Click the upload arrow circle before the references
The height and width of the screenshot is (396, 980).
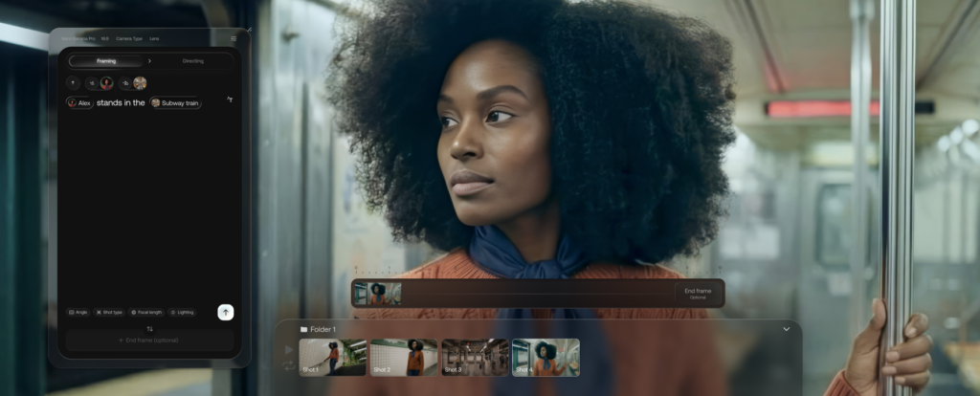click(x=73, y=83)
